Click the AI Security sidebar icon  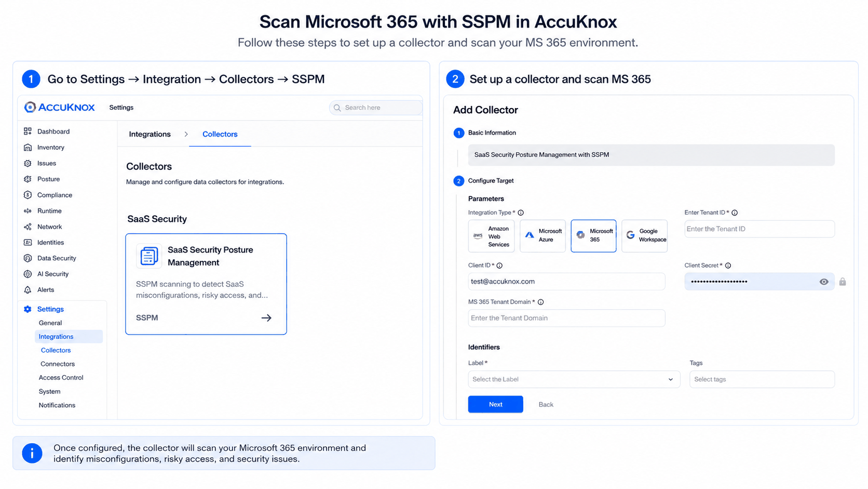click(x=28, y=274)
